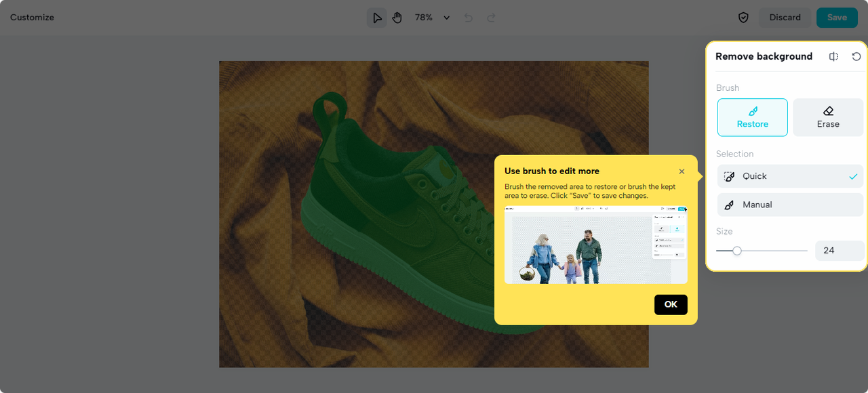
Task: Select Manual selection mode
Action: tap(791, 205)
